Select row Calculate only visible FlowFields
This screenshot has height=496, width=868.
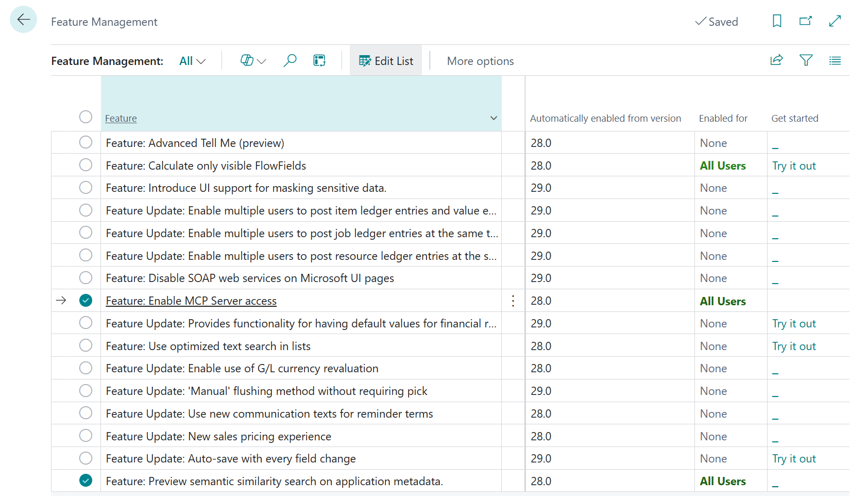click(86, 165)
